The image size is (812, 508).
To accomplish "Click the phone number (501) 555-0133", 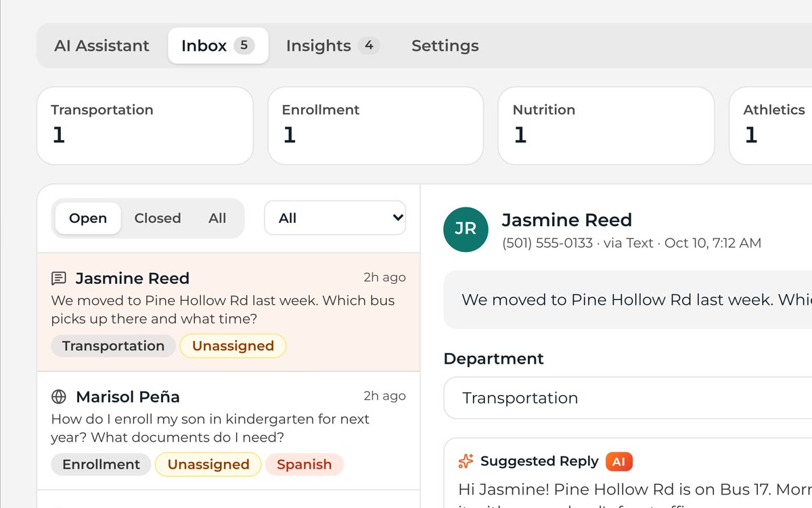I will [x=547, y=243].
